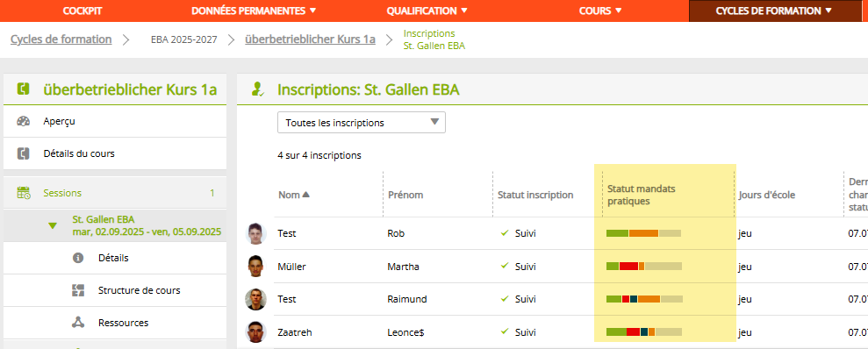The height and width of the screenshot is (349, 868).
Task: Open Rob Test's profile photo
Action: click(x=255, y=233)
